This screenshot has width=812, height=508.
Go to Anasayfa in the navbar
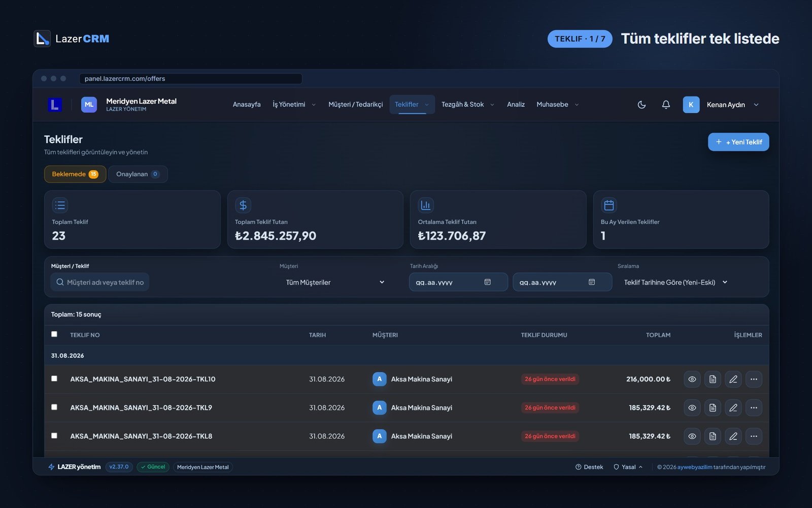coord(247,105)
